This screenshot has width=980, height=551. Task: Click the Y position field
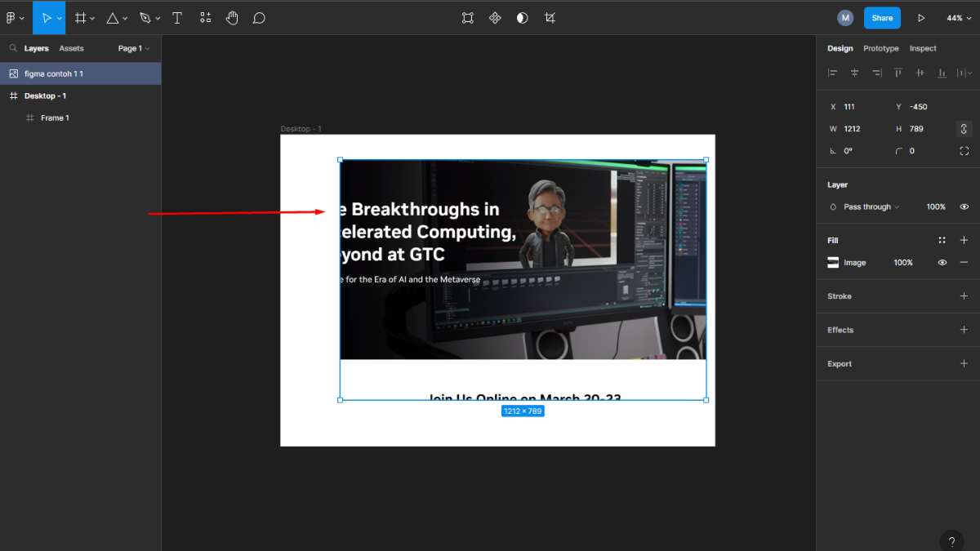click(921, 107)
